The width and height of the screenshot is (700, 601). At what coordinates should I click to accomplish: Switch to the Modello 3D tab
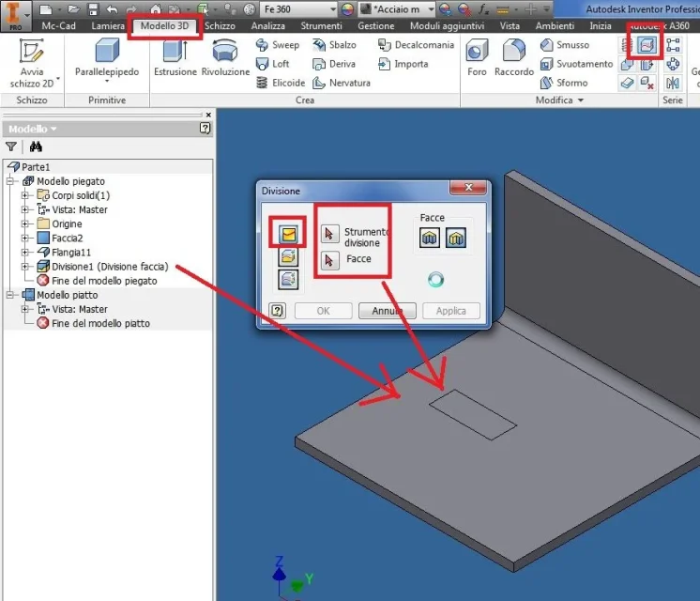click(165, 26)
